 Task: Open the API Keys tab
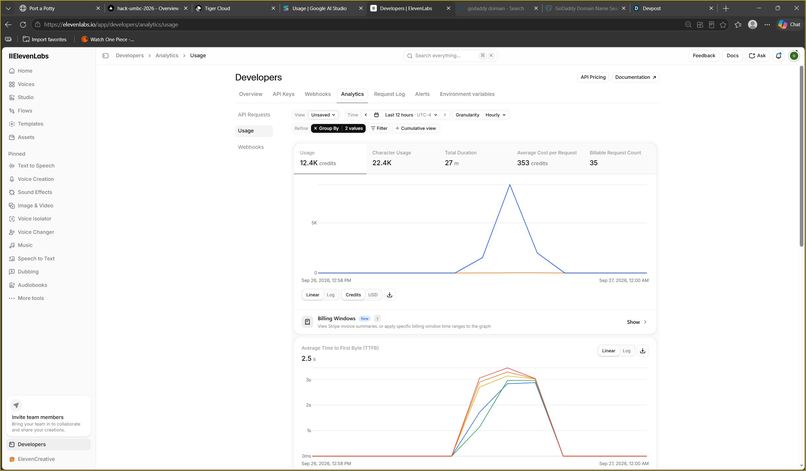coord(283,94)
